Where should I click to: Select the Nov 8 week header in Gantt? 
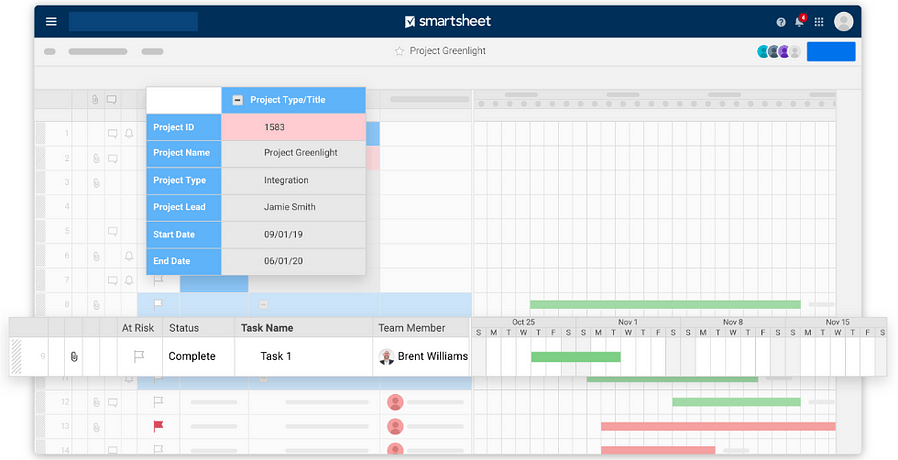pos(732,322)
